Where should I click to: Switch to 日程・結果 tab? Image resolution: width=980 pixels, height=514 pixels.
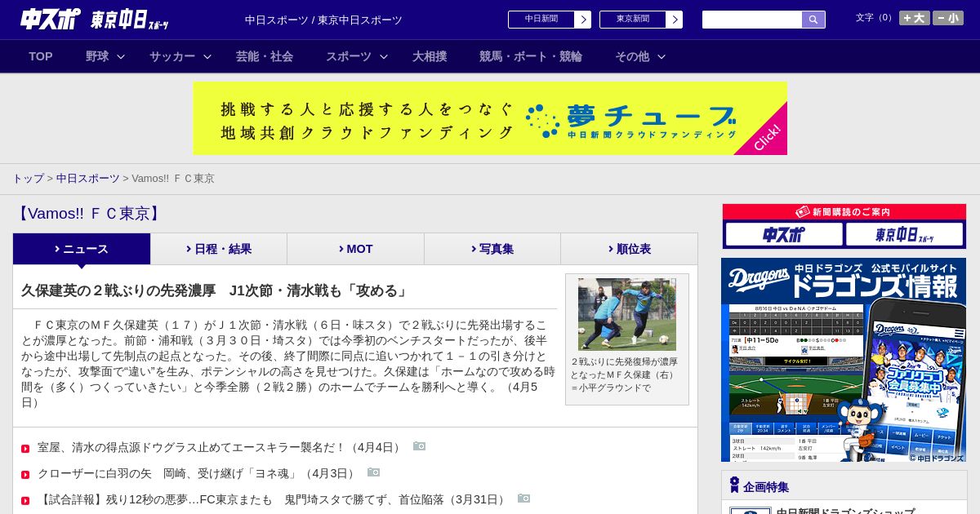[219, 249]
